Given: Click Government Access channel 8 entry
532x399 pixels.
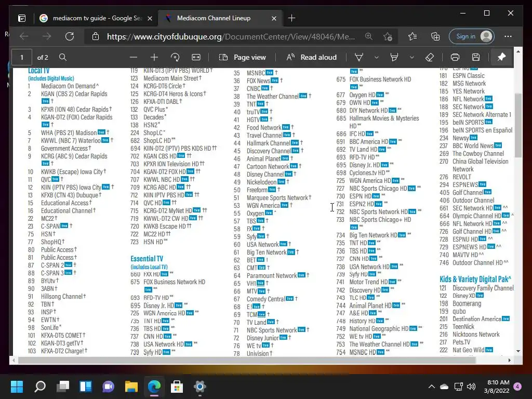Looking at the screenshot, I should 59,148.
